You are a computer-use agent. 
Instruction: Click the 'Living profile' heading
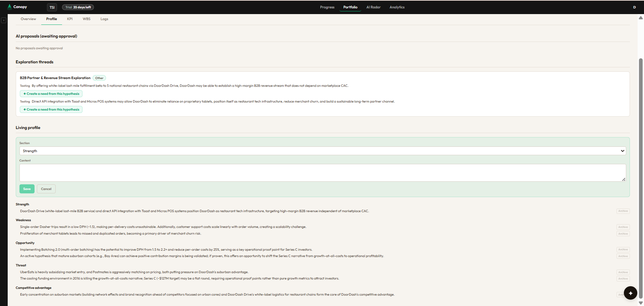pyautogui.click(x=28, y=128)
